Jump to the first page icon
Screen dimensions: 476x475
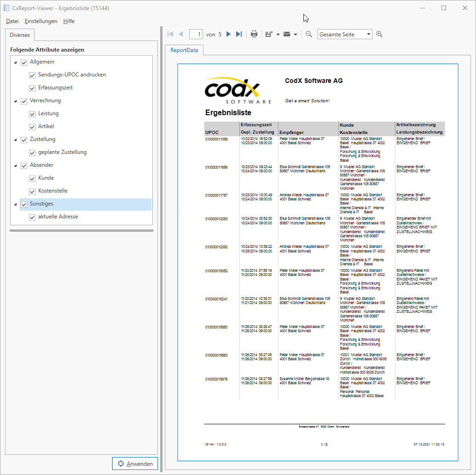click(x=170, y=34)
